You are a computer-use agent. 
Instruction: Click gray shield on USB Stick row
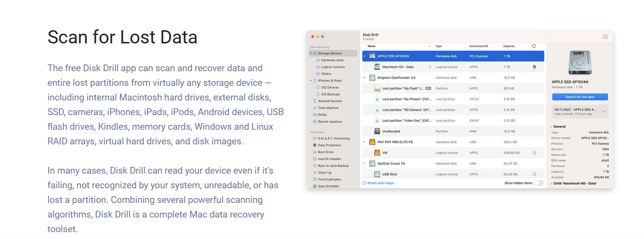click(x=534, y=174)
